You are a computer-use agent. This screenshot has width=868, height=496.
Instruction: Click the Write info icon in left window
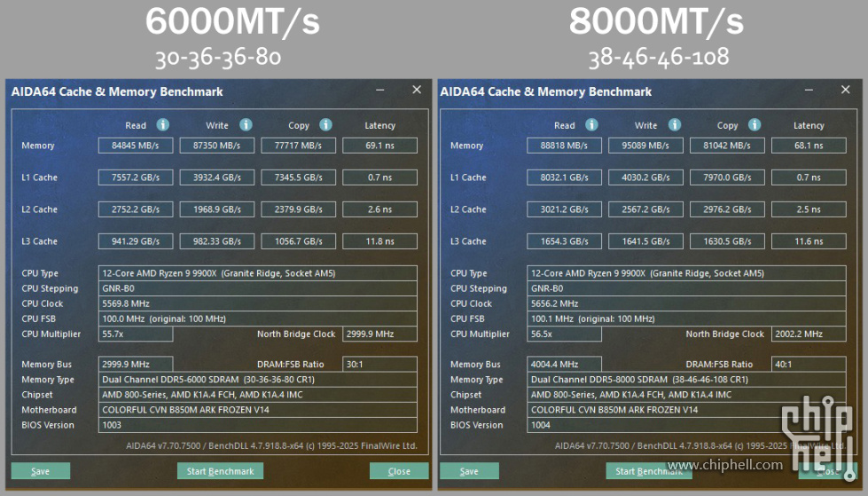pos(246,125)
